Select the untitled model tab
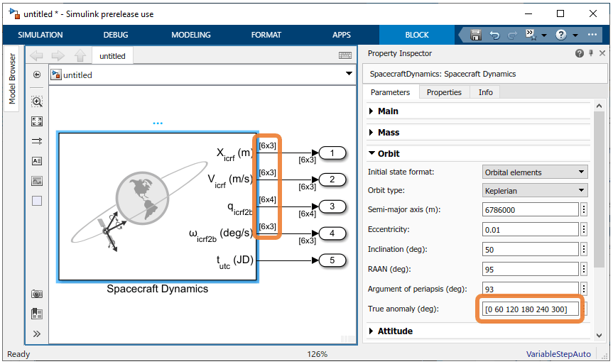This screenshot has width=613, height=364. [x=112, y=56]
